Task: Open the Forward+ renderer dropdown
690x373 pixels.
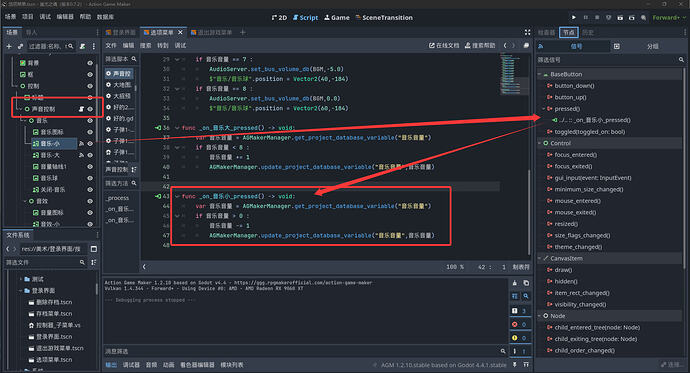Action: point(669,18)
